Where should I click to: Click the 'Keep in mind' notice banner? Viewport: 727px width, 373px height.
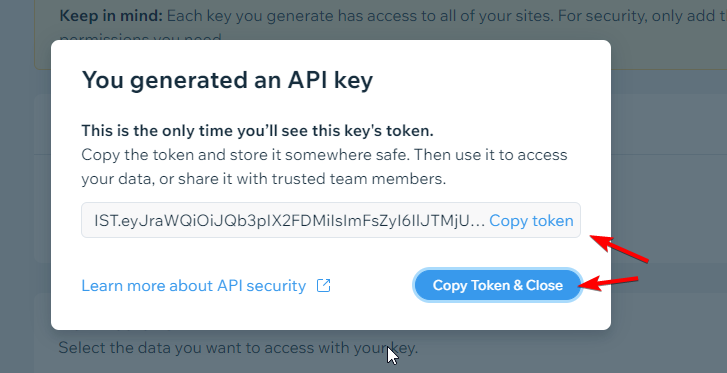pyautogui.click(x=380, y=28)
